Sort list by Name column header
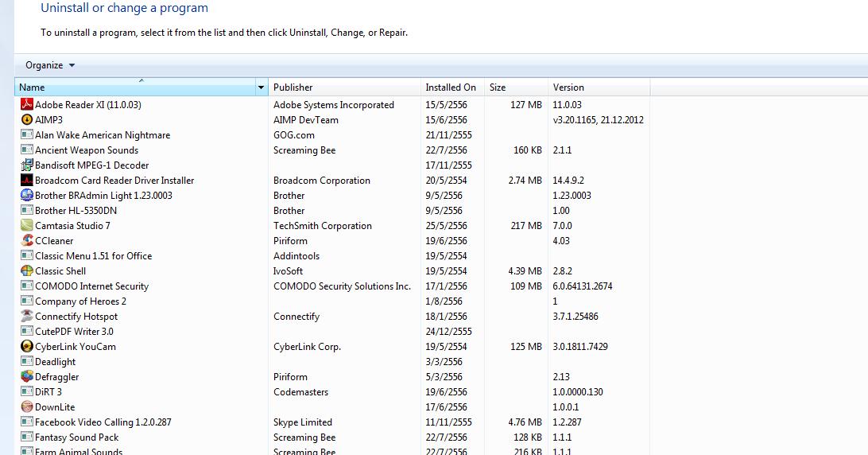The height and width of the screenshot is (455, 868). coord(134,87)
